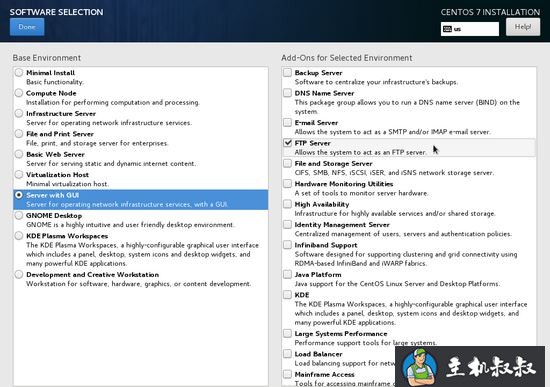Check the High Availability add-on
The height and width of the screenshot is (387, 550).
coord(288,204)
